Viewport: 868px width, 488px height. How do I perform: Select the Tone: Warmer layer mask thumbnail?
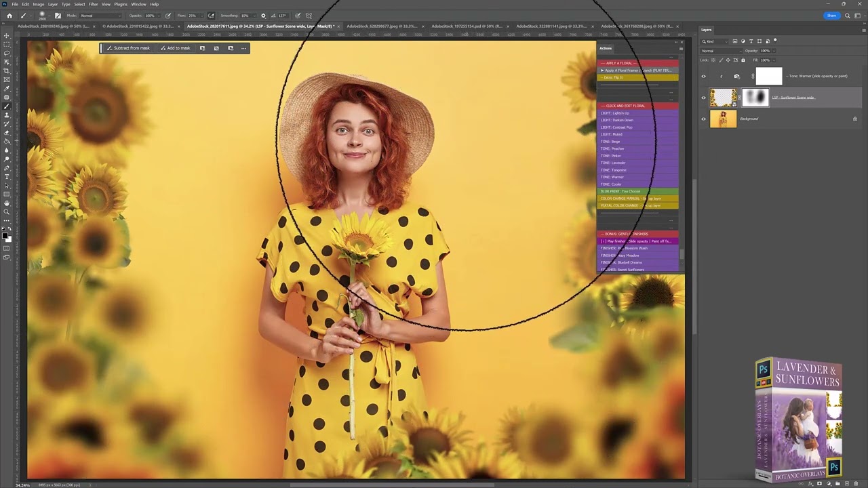(x=769, y=76)
